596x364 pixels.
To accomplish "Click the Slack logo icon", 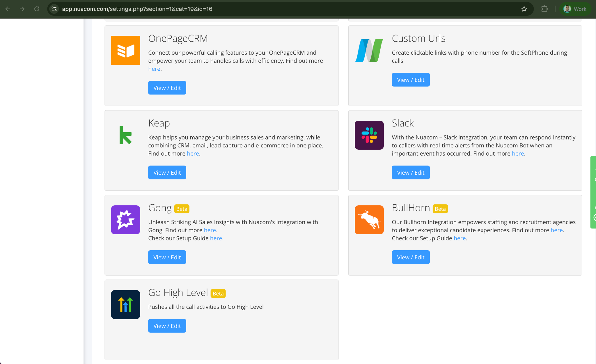I will (369, 135).
